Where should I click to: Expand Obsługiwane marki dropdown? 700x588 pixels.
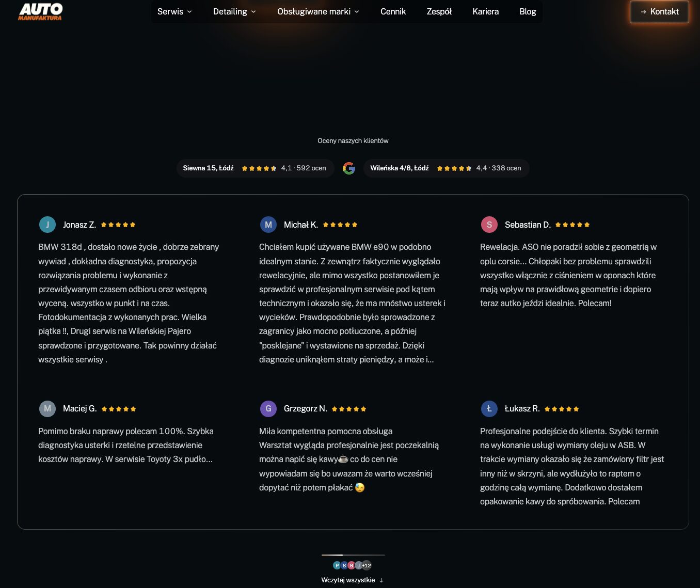pos(318,11)
